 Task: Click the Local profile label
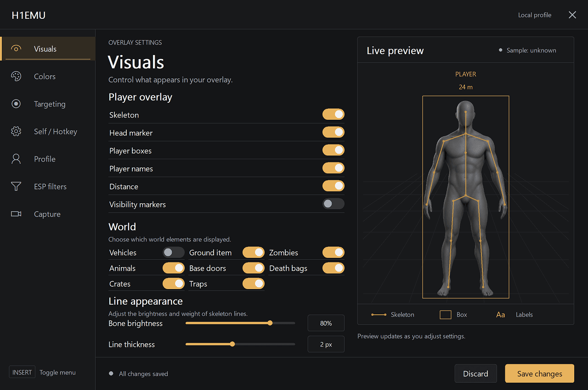[x=535, y=15]
